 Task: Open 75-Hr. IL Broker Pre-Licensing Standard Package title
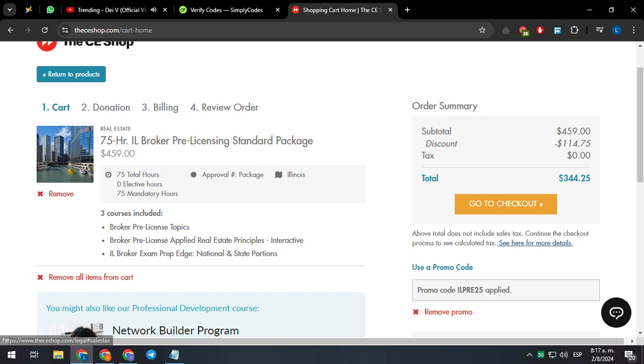[x=207, y=141]
